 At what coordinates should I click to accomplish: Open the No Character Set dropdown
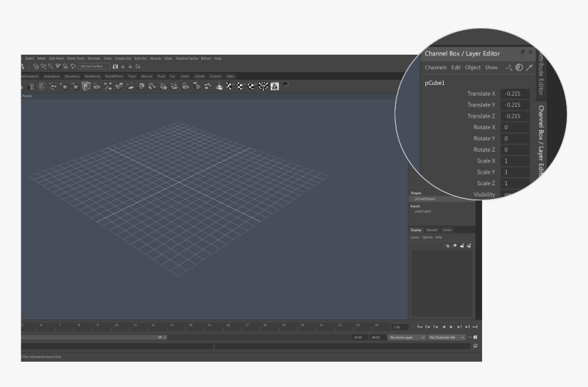(446, 337)
